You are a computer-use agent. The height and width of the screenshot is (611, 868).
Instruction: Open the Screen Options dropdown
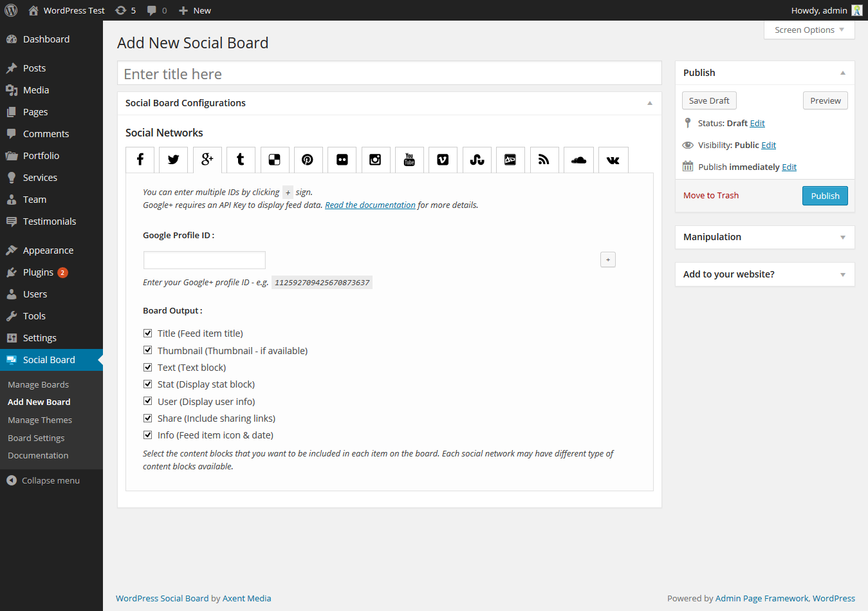pos(804,30)
